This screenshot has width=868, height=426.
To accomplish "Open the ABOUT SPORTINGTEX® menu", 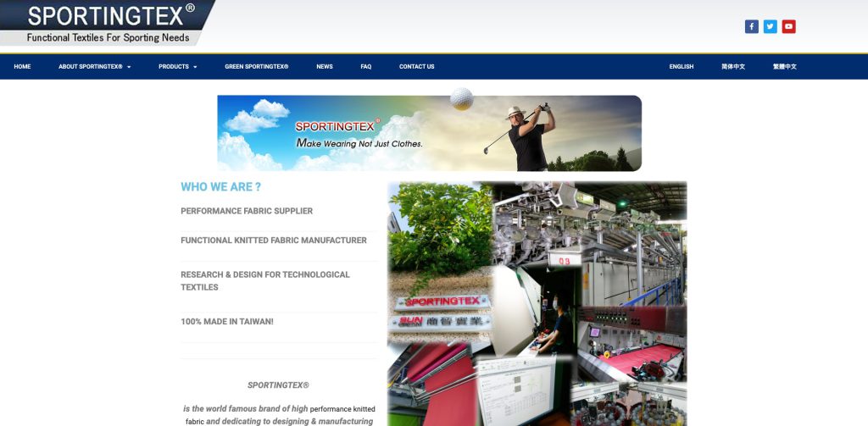I will tap(90, 66).
